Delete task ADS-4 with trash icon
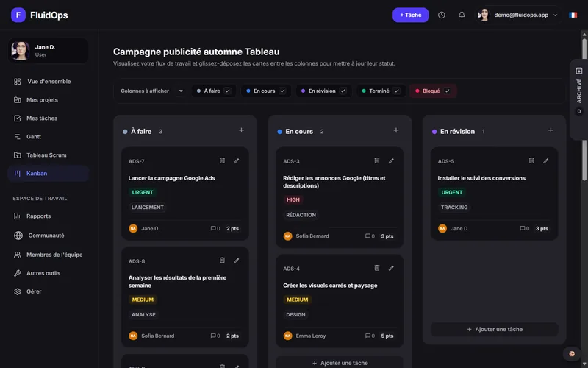This screenshot has height=368, width=588. point(377,268)
